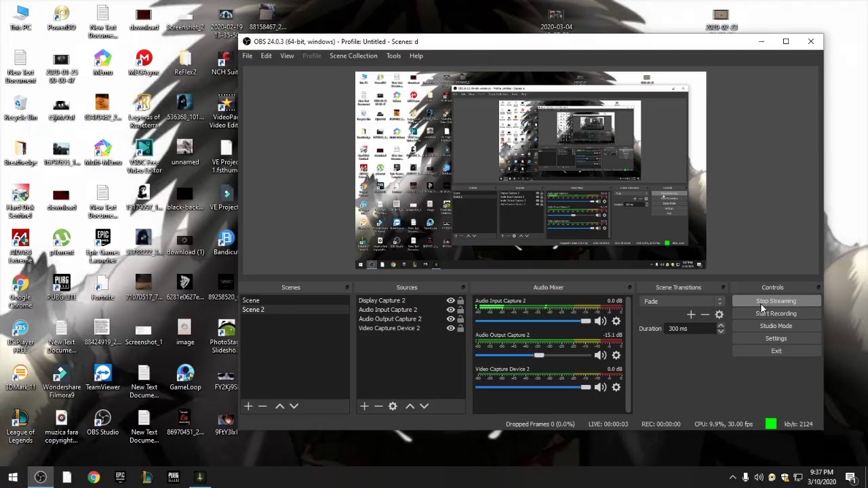
Task: Open Recycle Bin on desktop
Action: 20,108
